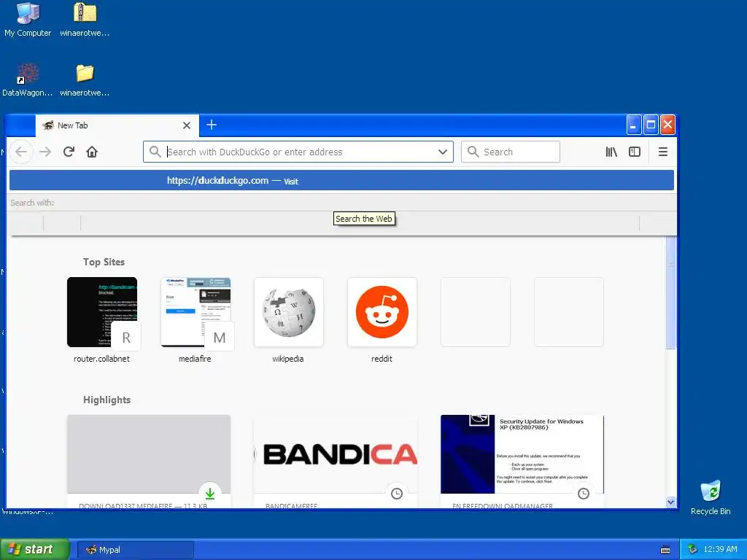Screen dimensions: 747x560
Task: Open the hamburger application menu
Action: coord(662,152)
